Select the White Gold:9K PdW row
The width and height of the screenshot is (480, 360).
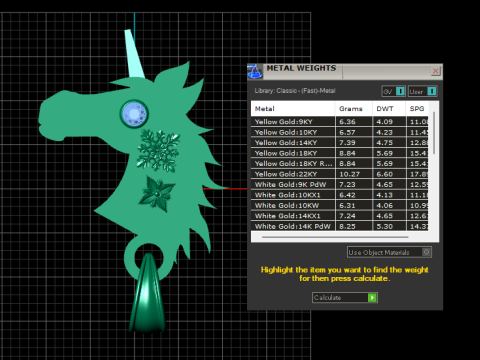click(340, 185)
